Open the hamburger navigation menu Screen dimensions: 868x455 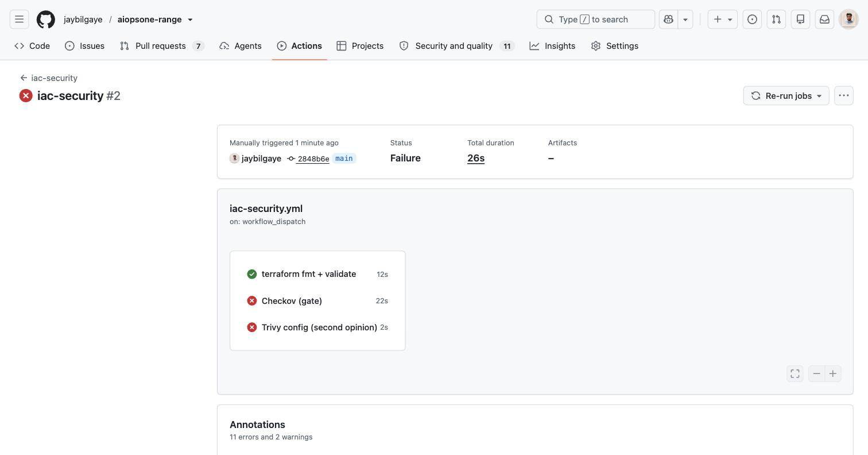click(x=19, y=19)
